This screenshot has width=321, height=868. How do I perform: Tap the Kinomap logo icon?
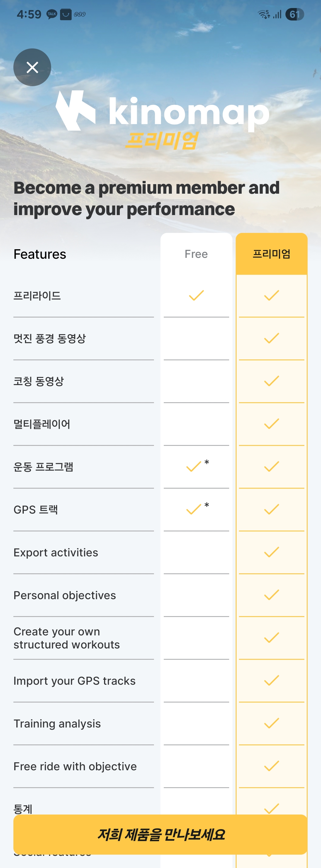click(x=75, y=111)
